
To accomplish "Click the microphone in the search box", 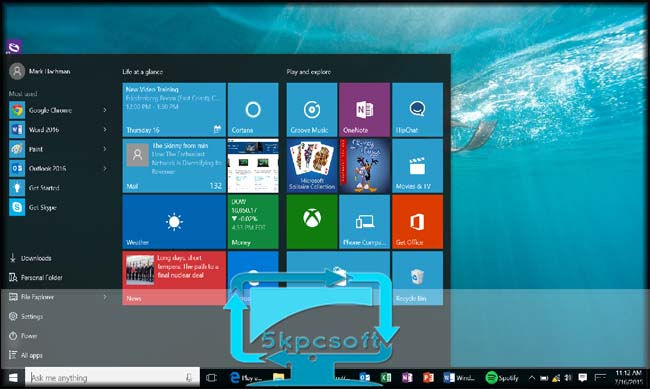I will pos(189,377).
